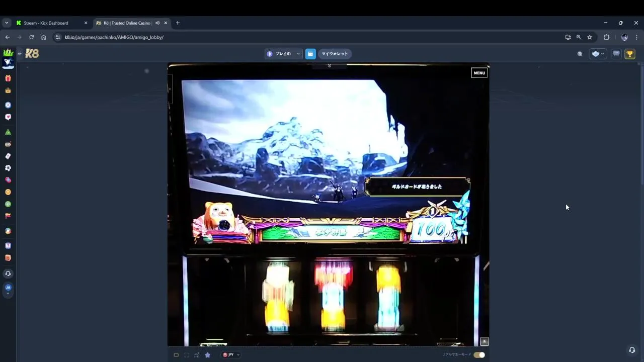This screenshot has width=644, height=362.
Task: Expand the JA language selector in sidebar
Action: [x=8, y=290]
